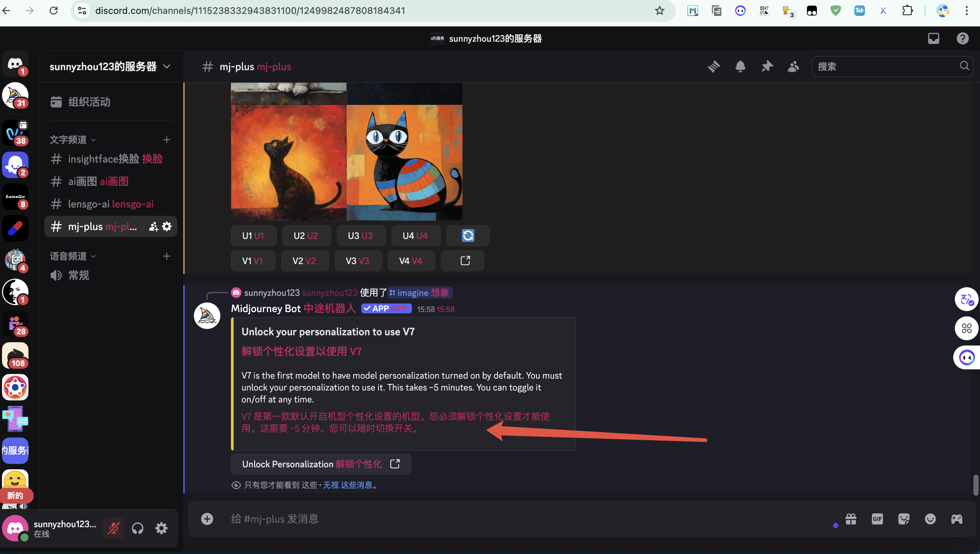980x554 pixels.
Task: Toggle headphones deafen button
Action: click(x=137, y=528)
